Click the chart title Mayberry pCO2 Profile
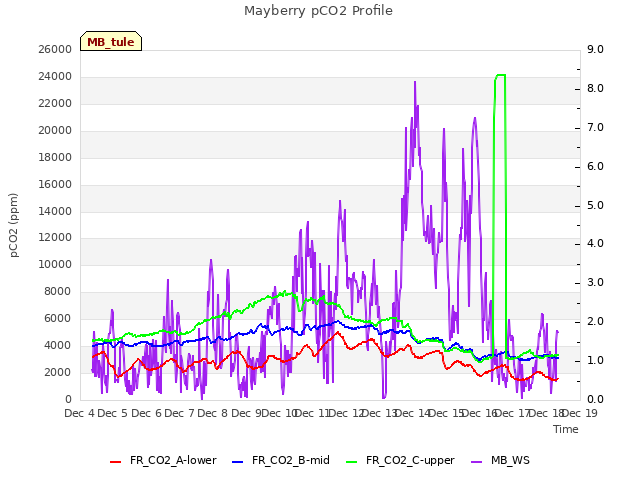 [318, 11]
